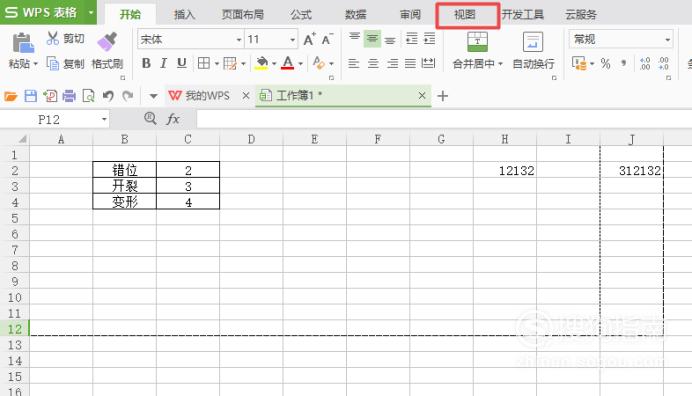Open the 页面布局 ribbon tab

coord(243,15)
